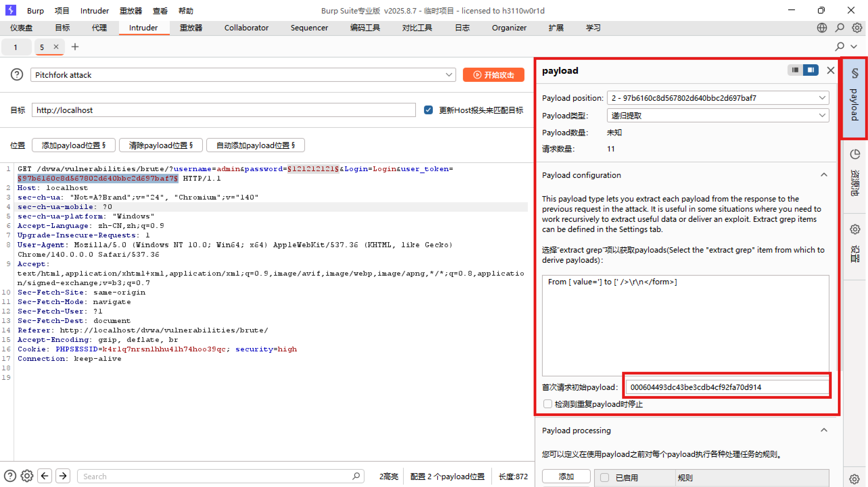Toggle the enabled checkbox in processing rules
Image resolution: width=868 pixels, height=487 pixels.
(x=604, y=478)
